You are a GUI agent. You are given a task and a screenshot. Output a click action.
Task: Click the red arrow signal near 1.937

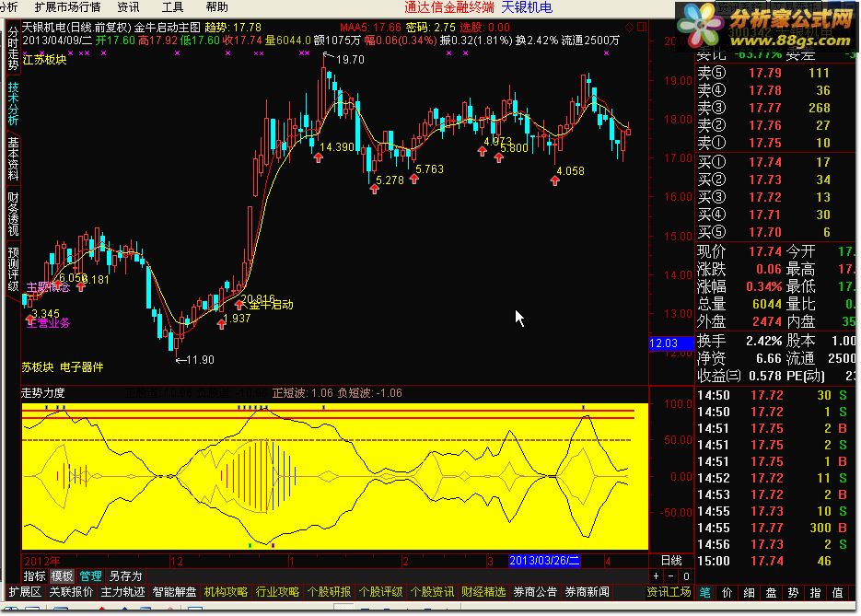pos(221,324)
